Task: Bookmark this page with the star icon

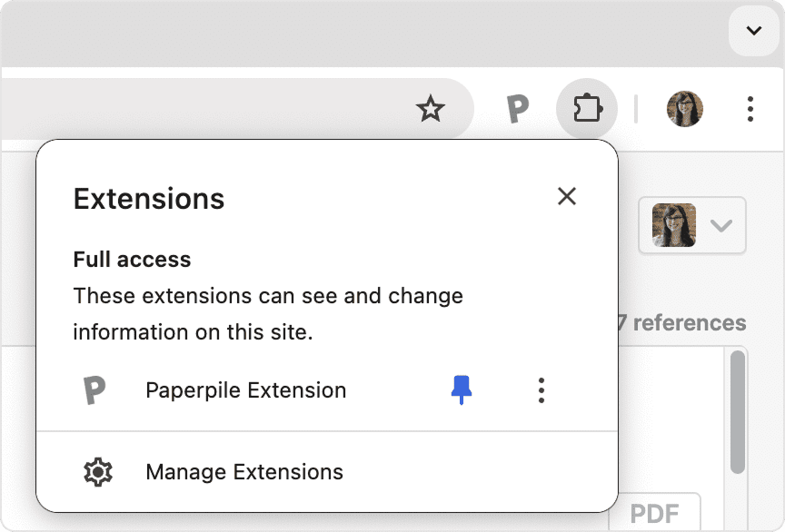Action: (430, 109)
